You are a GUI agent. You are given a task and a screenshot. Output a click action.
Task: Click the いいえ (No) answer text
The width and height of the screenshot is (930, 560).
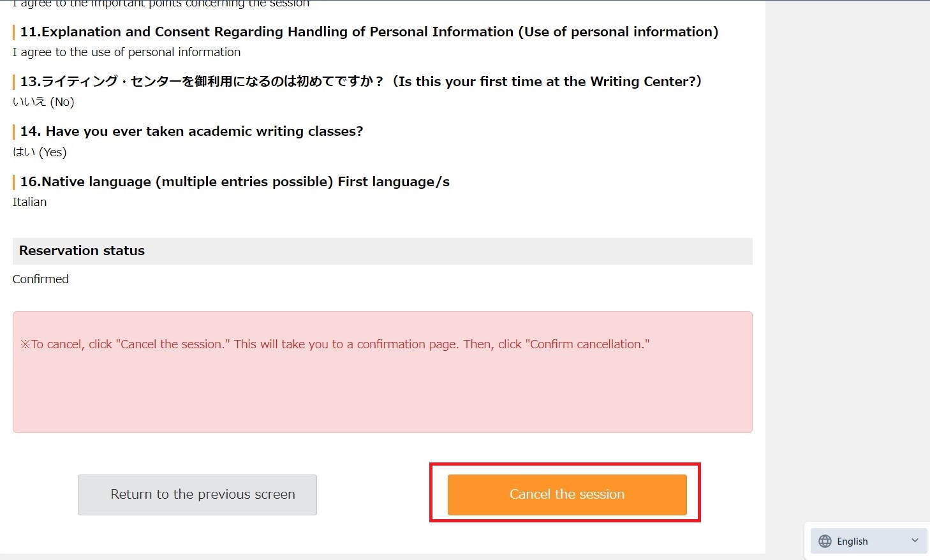[43, 101]
